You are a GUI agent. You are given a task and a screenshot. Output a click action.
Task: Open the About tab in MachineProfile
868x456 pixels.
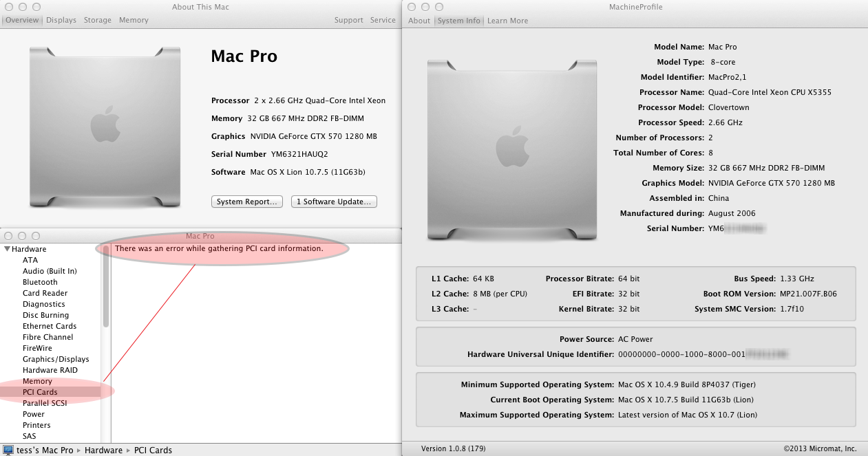point(419,21)
